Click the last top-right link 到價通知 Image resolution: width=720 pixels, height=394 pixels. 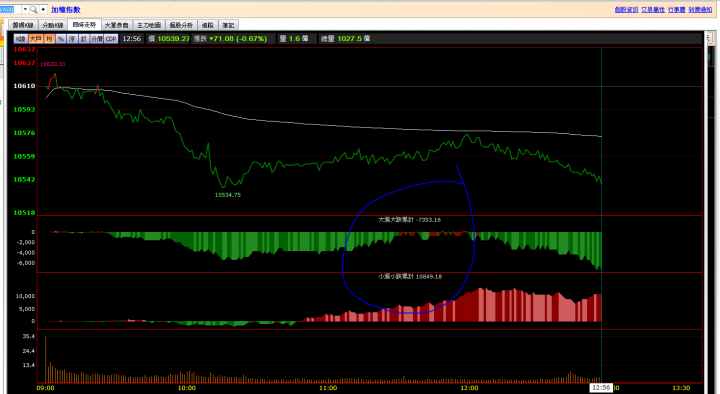click(x=700, y=9)
